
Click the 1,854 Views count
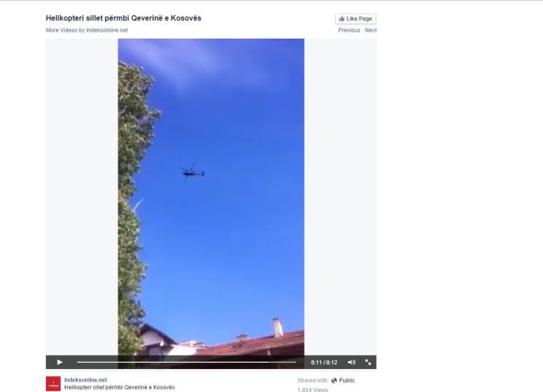tap(313, 390)
